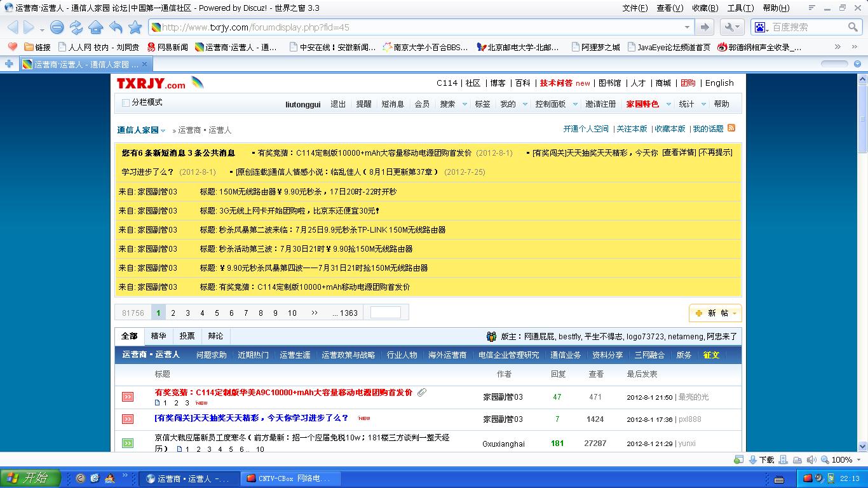Image resolution: width=868 pixels, height=488 pixels.
Task: Bookmark the page with the star icon
Action: 135,27
